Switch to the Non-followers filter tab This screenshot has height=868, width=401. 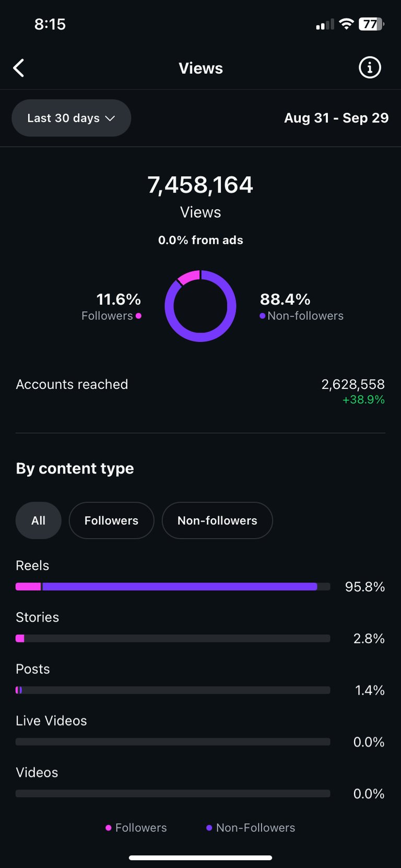click(x=217, y=520)
